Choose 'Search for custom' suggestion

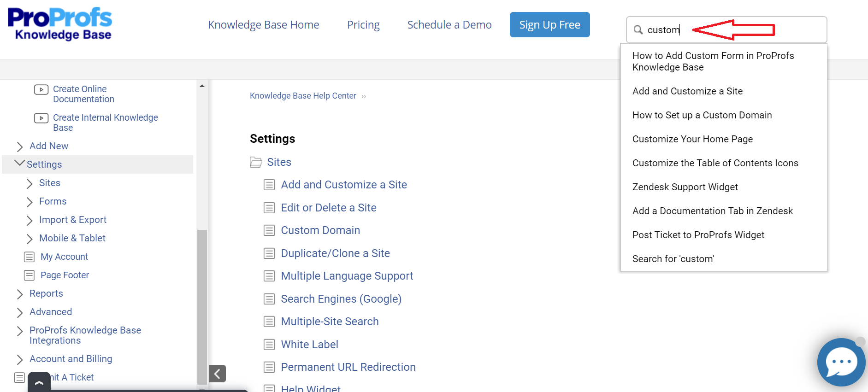click(x=673, y=259)
